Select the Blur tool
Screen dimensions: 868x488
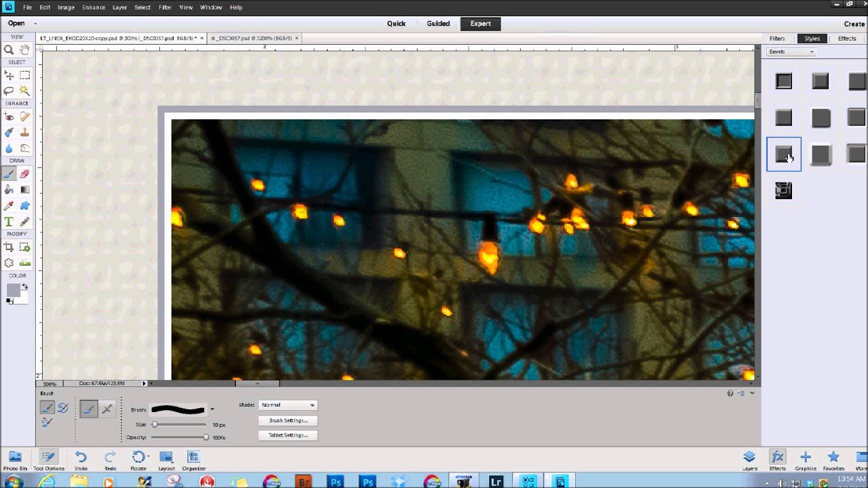(x=9, y=148)
